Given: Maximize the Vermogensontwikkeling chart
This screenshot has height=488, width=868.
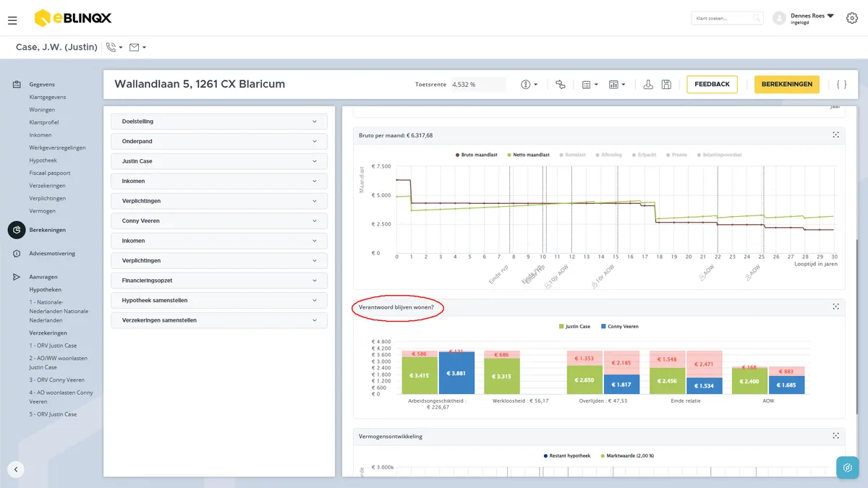Looking at the screenshot, I should [835, 436].
